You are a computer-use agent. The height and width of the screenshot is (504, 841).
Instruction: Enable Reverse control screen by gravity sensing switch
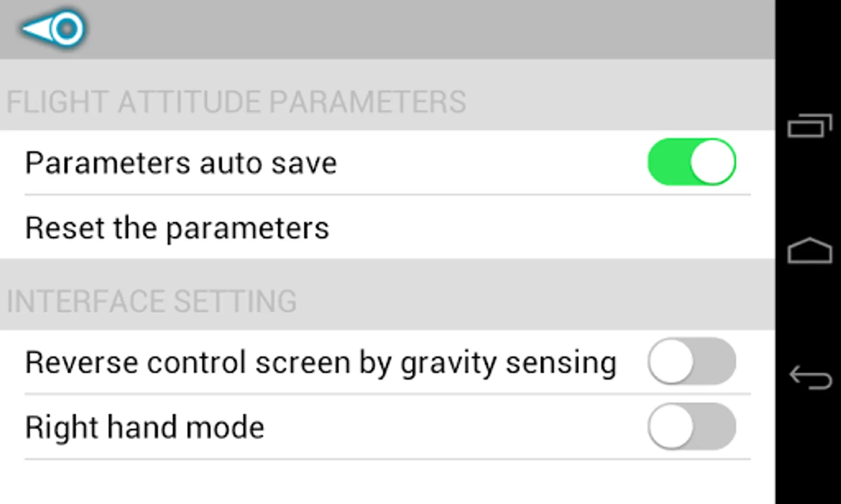pos(691,361)
